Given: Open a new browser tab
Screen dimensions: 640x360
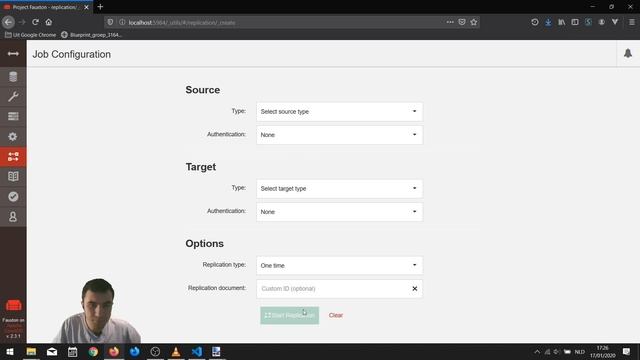Looking at the screenshot, I should tap(100, 7).
